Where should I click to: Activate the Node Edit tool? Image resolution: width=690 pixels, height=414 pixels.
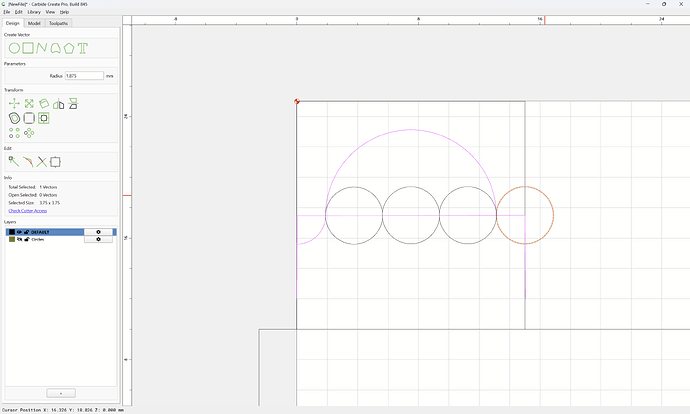14,162
